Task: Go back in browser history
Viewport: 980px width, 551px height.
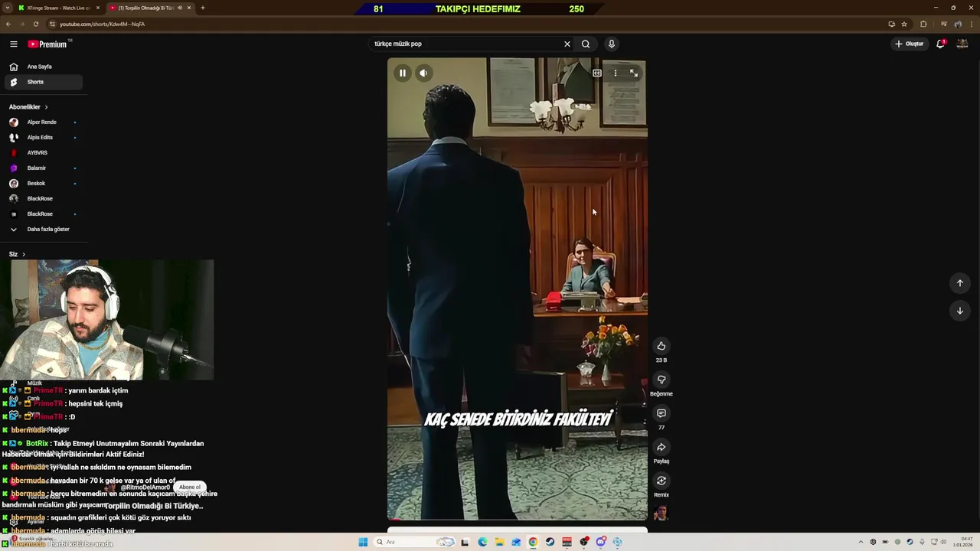Action: 8,24
